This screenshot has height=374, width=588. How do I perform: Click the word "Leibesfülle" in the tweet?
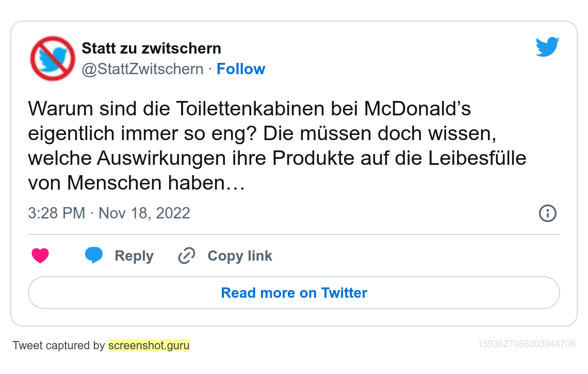[x=478, y=158]
